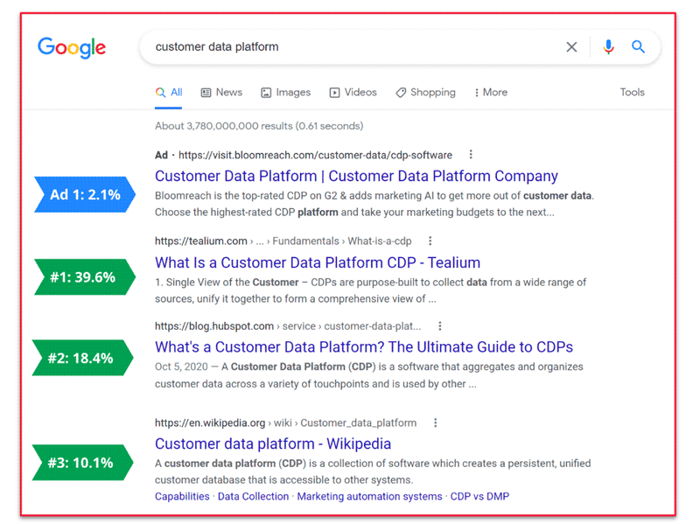This screenshot has height=524, width=700.
Task: Open the More search options menu
Action: (x=491, y=92)
